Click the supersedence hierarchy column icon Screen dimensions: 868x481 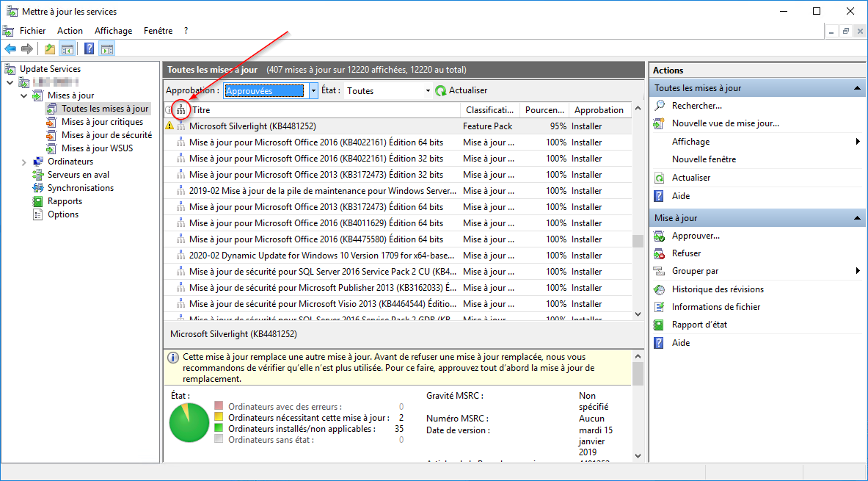(x=181, y=110)
